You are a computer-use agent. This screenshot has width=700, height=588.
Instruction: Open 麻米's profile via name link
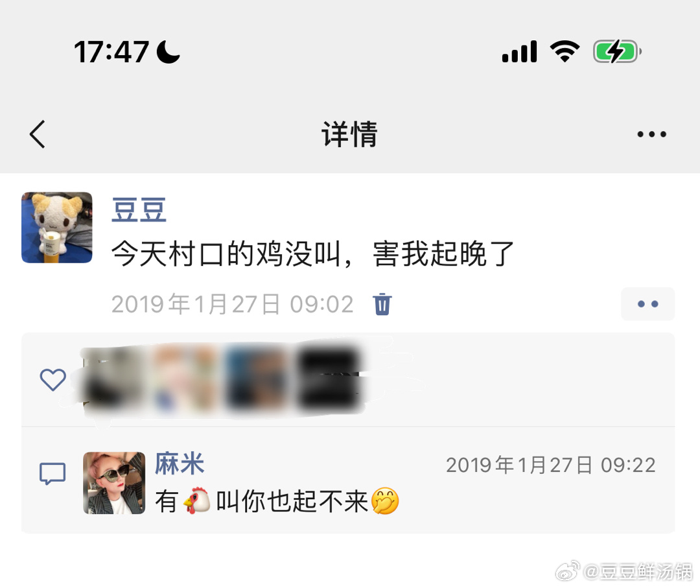(180, 464)
